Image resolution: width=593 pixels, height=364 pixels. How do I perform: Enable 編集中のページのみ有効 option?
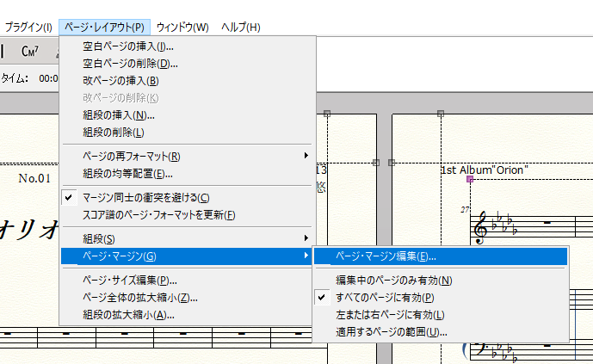(x=393, y=280)
